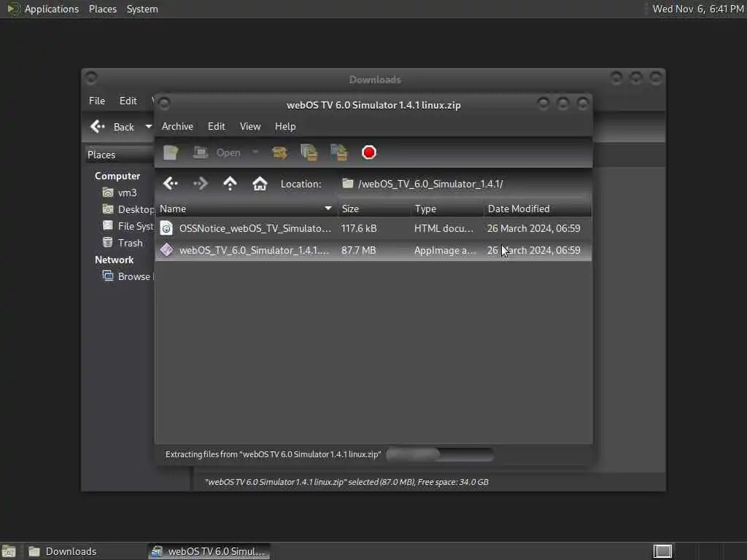Click the archive window menu button
Viewport: 747px width, 560px height.
point(164,103)
